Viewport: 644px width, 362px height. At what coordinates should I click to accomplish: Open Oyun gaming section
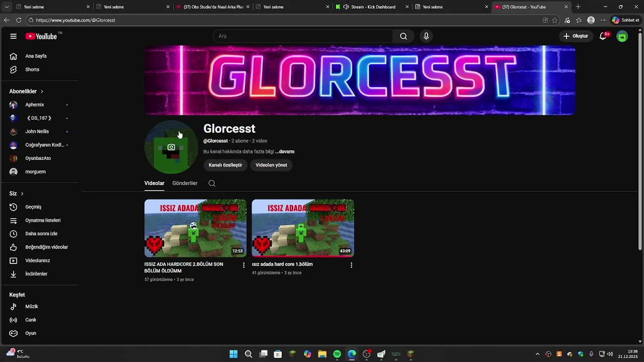[x=39, y=333]
